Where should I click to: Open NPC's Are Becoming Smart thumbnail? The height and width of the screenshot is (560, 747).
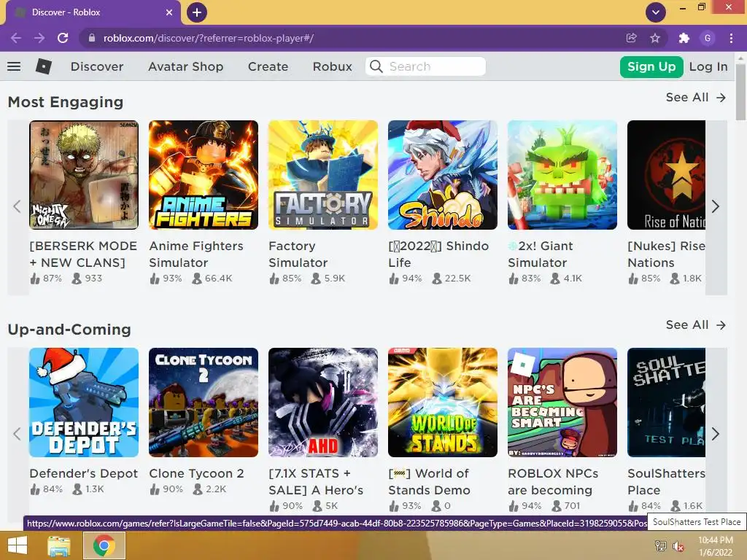tap(562, 402)
